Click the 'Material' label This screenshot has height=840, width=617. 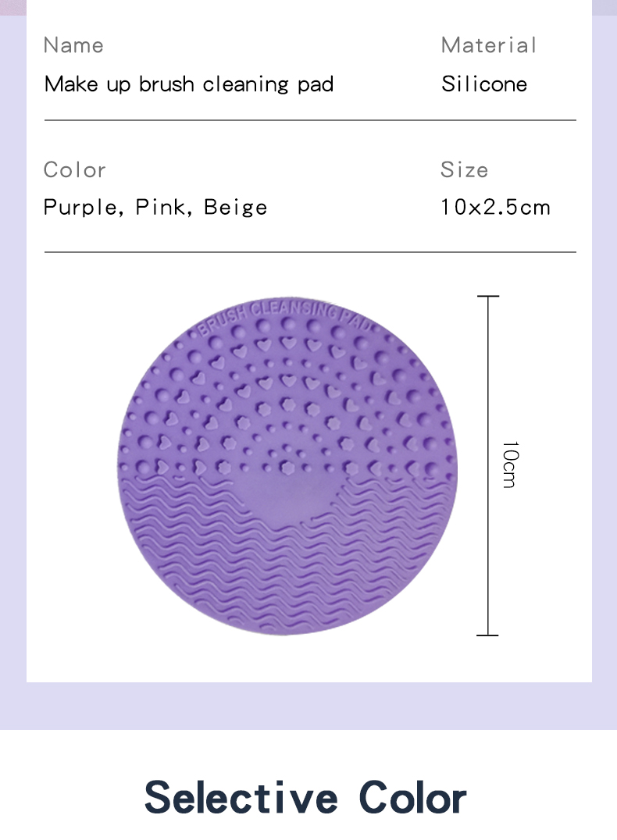488,45
